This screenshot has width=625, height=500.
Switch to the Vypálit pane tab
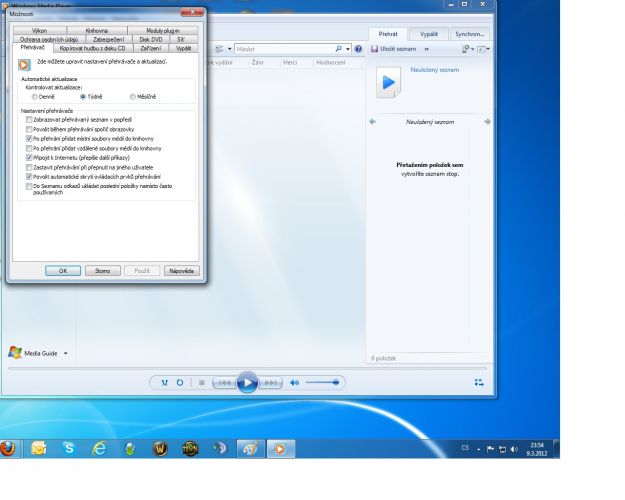[x=429, y=34]
